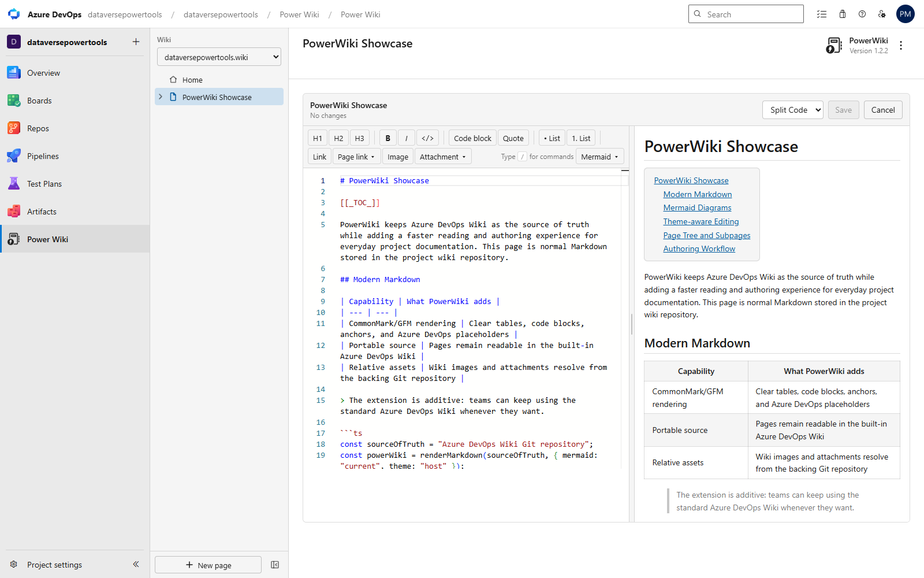Open the help question mark icon
The height and width of the screenshot is (578, 924).
click(x=862, y=14)
